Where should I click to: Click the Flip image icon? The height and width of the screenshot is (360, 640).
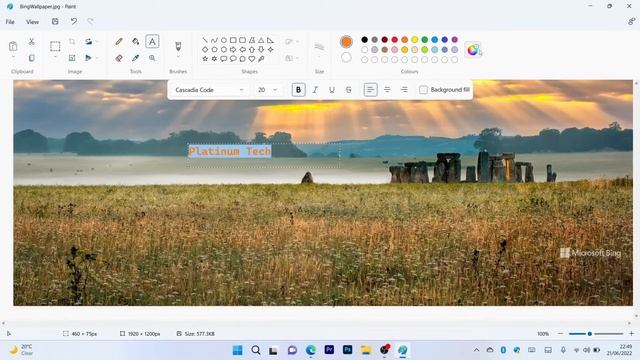pyautogui.click(x=88, y=58)
